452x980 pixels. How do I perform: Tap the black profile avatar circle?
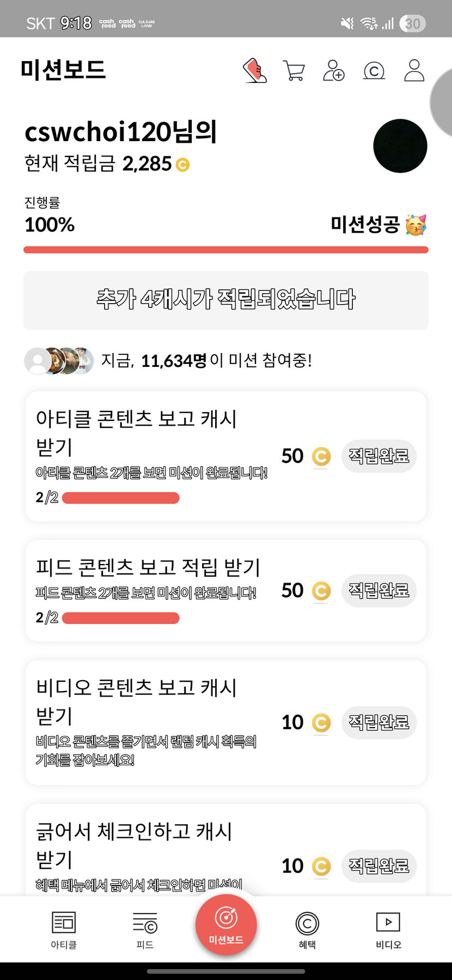(400, 146)
